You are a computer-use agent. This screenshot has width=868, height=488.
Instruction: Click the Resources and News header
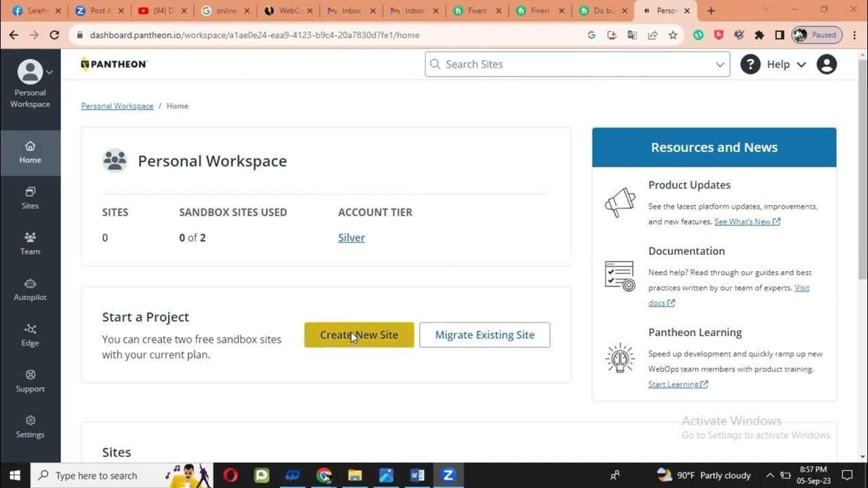coord(714,147)
